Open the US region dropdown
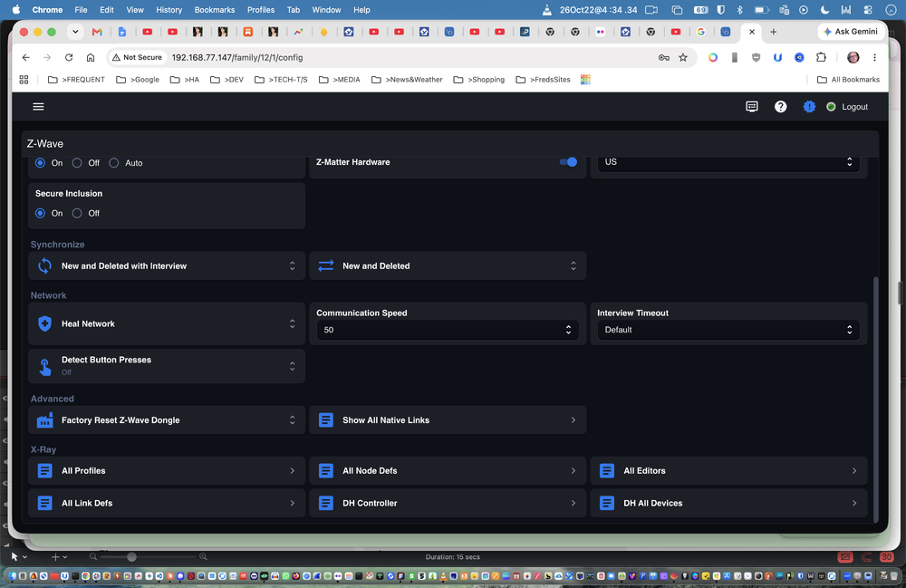 728,162
